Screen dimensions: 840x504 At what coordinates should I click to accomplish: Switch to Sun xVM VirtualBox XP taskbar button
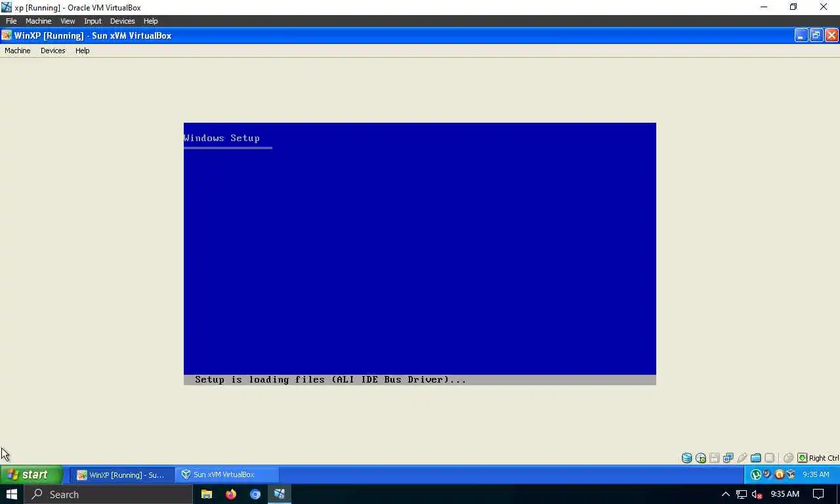(x=227, y=474)
